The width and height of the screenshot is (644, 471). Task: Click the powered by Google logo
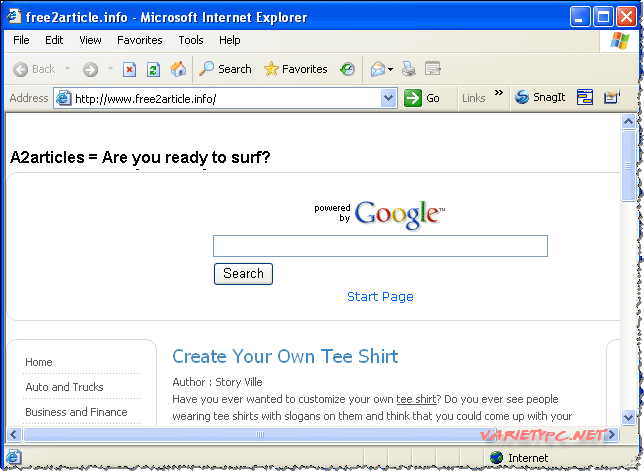[x=380, y=214]
